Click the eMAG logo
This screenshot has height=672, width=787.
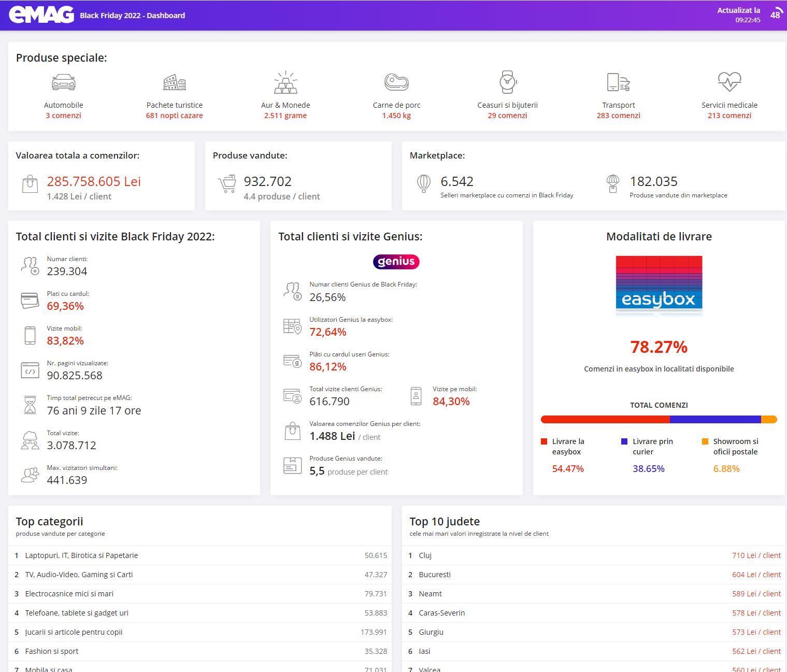click(x=41, y=15)
